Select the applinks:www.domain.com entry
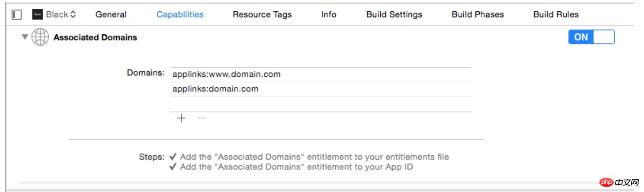644x192 pixels. pyautogui.click(x=321, y=74)
